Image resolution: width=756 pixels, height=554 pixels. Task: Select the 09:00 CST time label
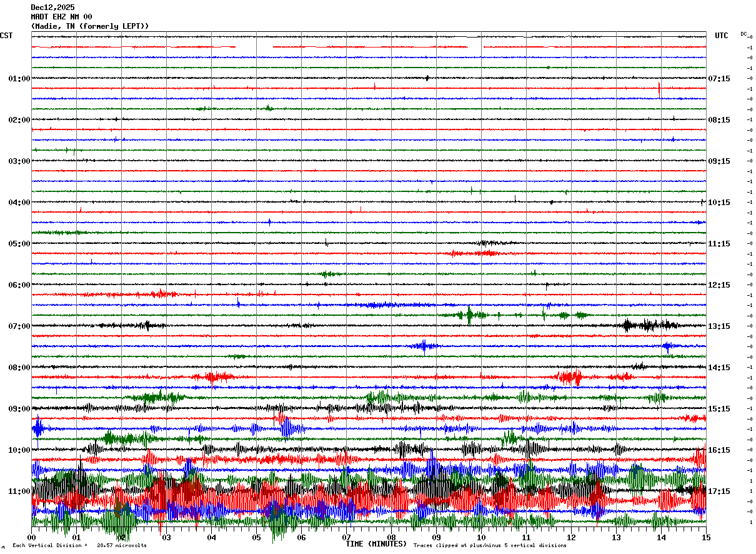point(19,409)
